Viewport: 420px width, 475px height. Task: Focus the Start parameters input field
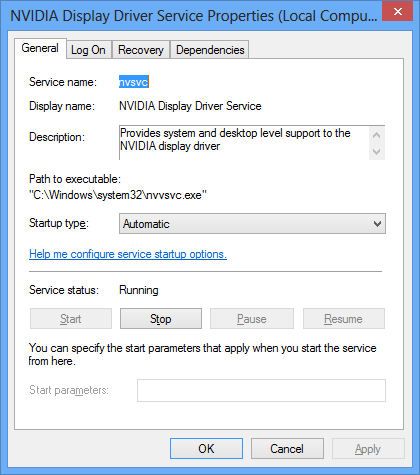click(x=261, y=390)
